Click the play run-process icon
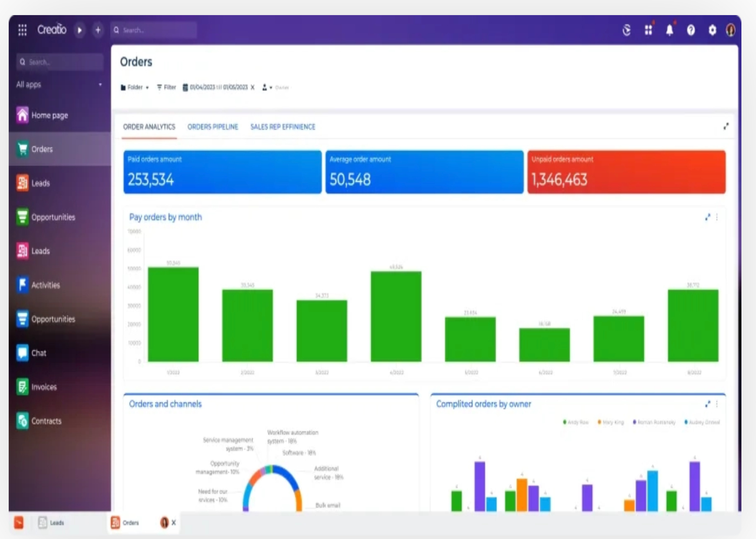 click(x=80, y=30)
